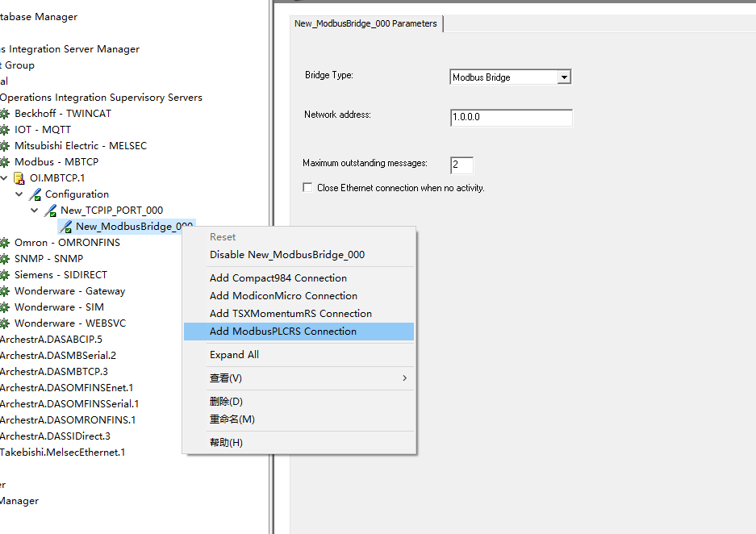The width and height of the screenshot is (756, 534).
Task: Click the Beckhoff - TWINCAT gear icon
Action: tap(4, 114)
